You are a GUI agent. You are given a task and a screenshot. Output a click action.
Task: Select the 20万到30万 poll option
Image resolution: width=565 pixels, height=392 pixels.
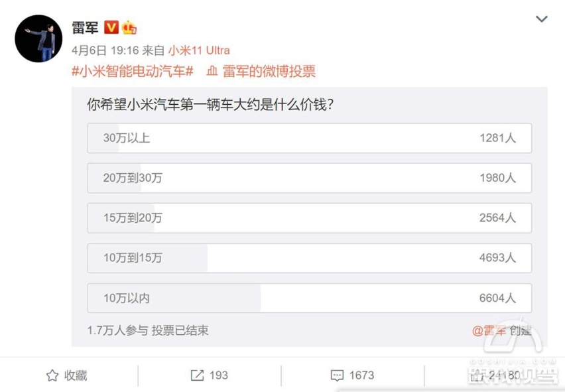point(310,178)
